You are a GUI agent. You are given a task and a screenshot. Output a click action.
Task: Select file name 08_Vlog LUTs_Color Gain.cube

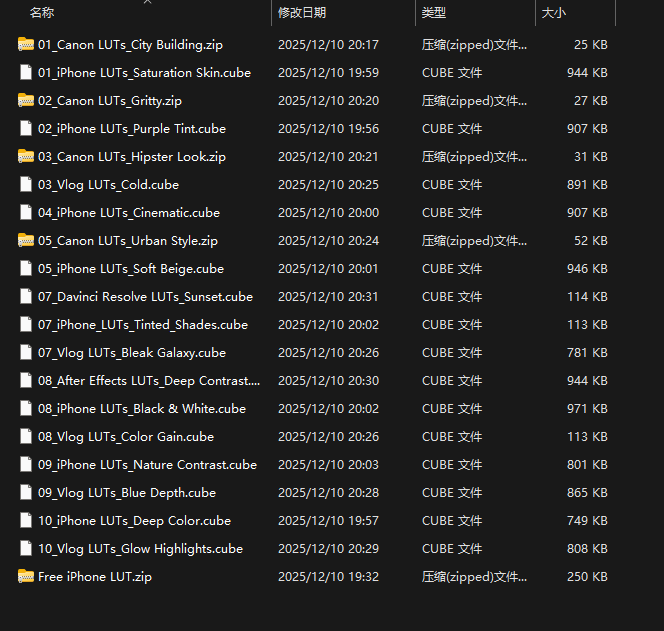pos(126,437)
